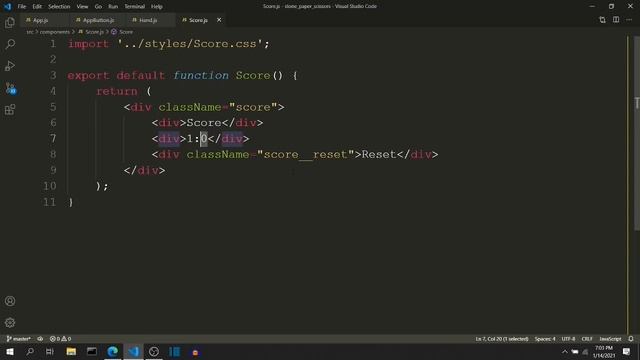
Task: Open the File menu
Action: (x=22, y=7)
